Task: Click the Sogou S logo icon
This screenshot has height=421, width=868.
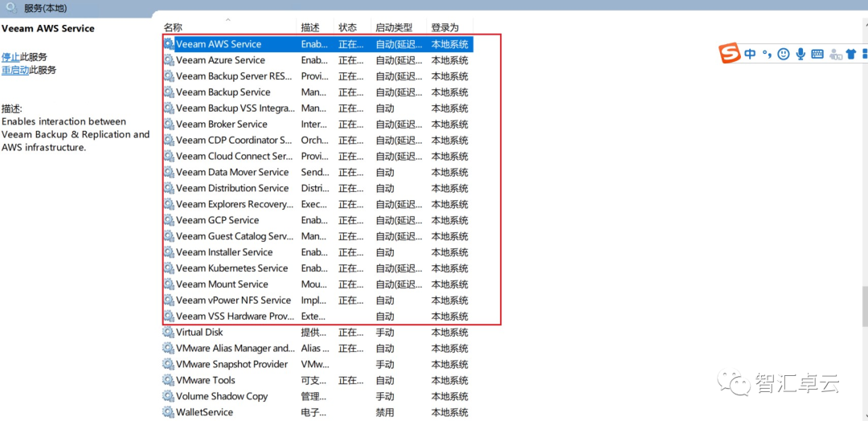Action: (730, 54)
